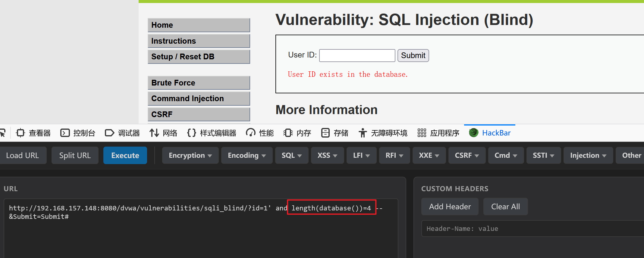Open the Application (应用程序) panel icon
This screenshot has width=644, height=258.
pyautogui.click(x=422, y=133)
